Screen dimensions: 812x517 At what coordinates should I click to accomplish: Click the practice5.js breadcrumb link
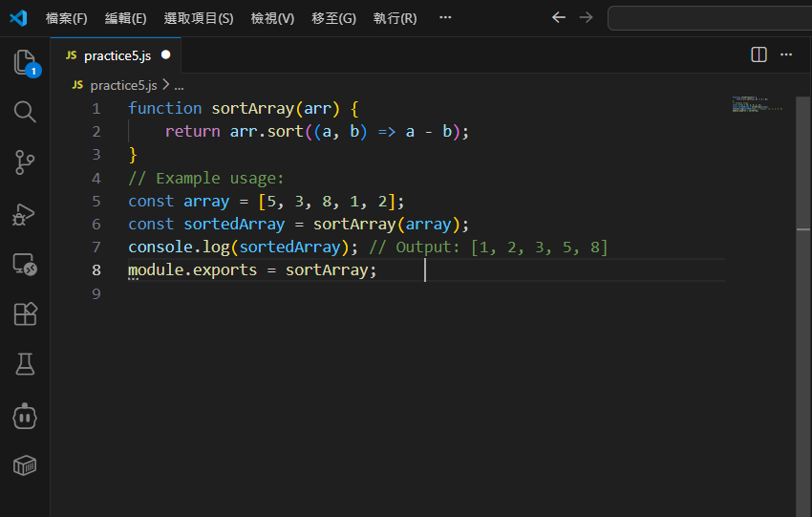click(x=122, y=85)
